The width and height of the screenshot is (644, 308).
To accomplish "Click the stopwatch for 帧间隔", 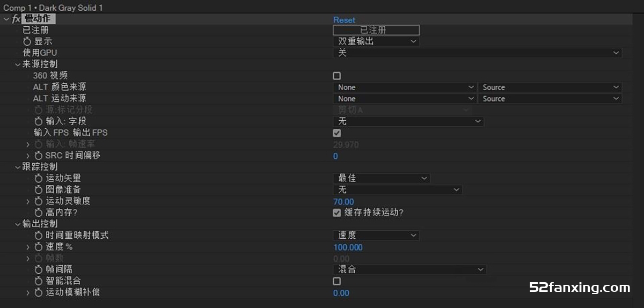I will point(38,270).
